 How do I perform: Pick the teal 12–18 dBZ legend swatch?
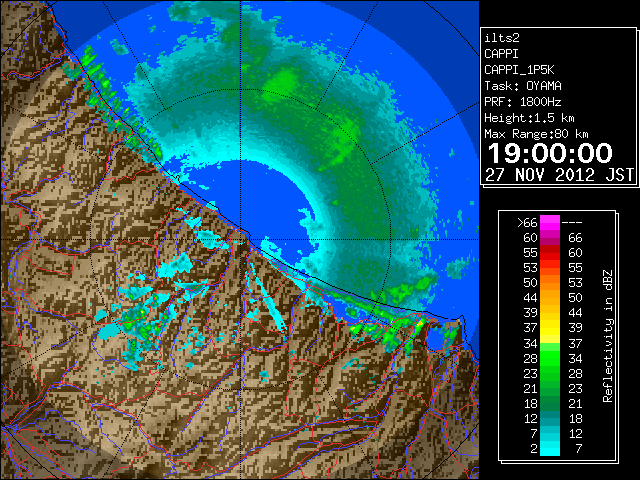pos(550,418)
